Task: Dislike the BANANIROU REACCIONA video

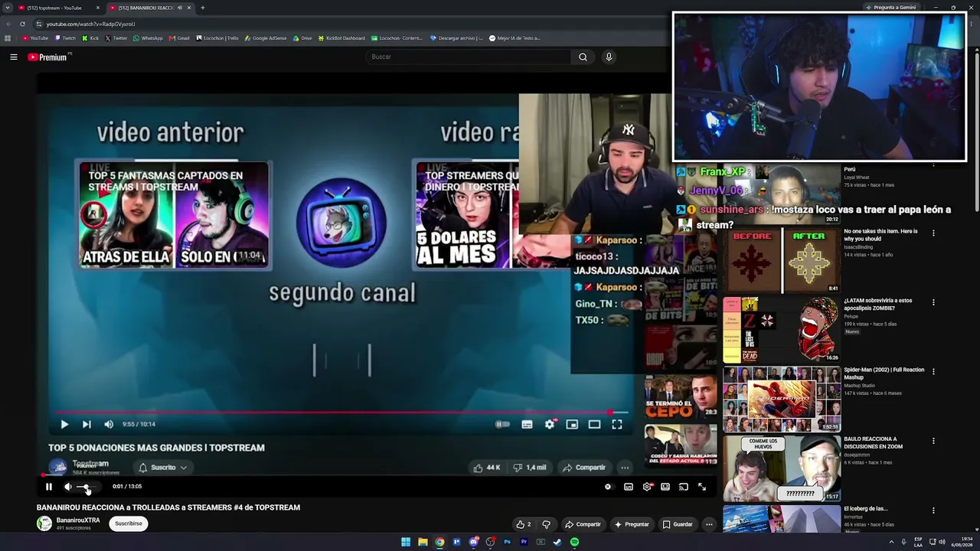Action: [x=547, y=524]
